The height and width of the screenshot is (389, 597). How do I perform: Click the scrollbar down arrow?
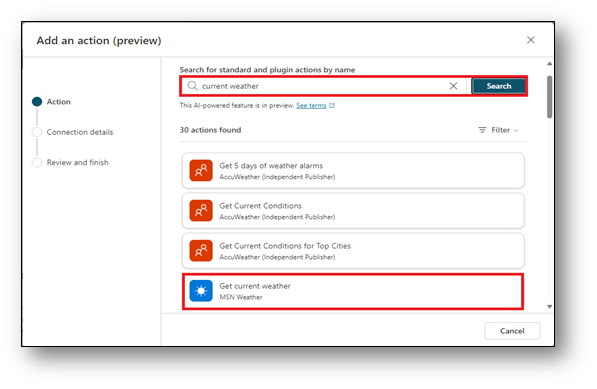[549, 306]
